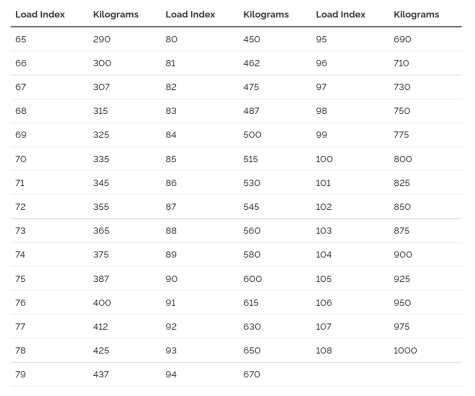Click load index cell 65
475x396 pixels.
point(21,39)
